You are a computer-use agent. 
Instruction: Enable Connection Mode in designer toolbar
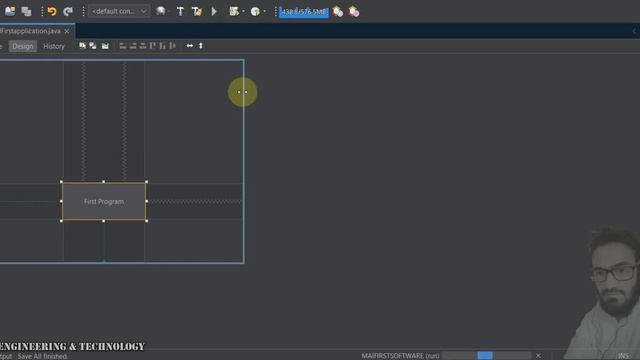pos(93,46)
